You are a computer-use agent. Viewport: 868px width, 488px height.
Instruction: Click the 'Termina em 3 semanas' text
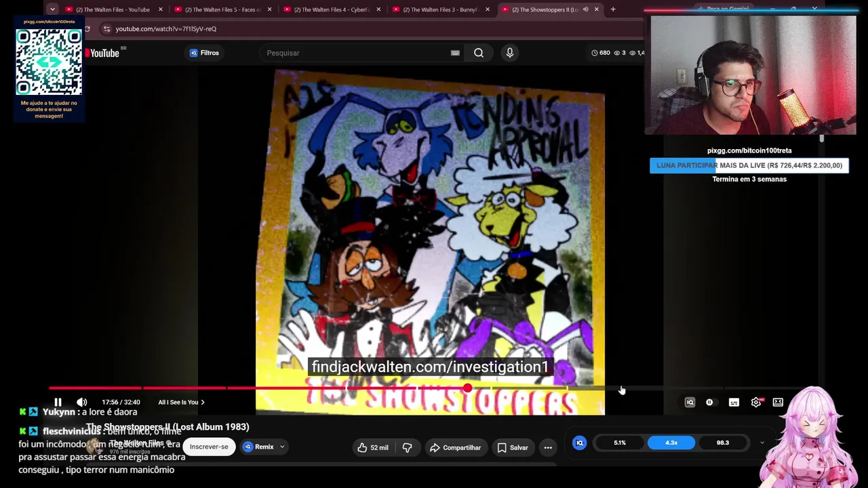coord(749,179)
